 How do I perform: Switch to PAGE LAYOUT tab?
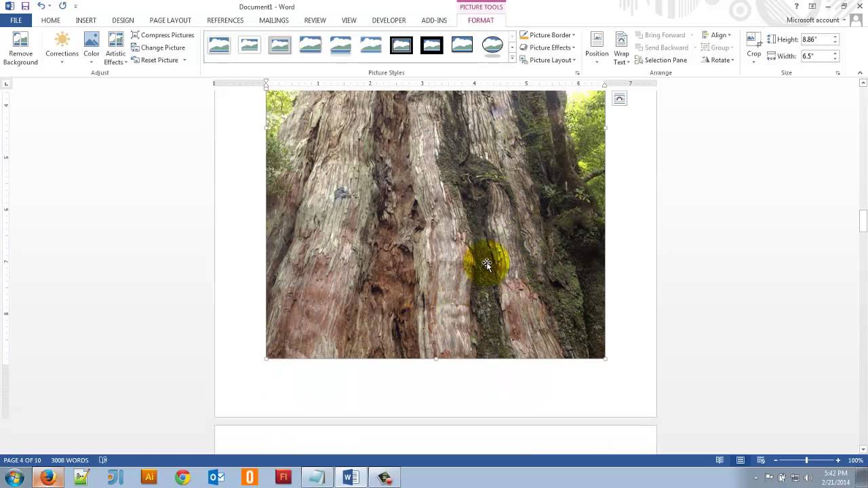(170, 20)
